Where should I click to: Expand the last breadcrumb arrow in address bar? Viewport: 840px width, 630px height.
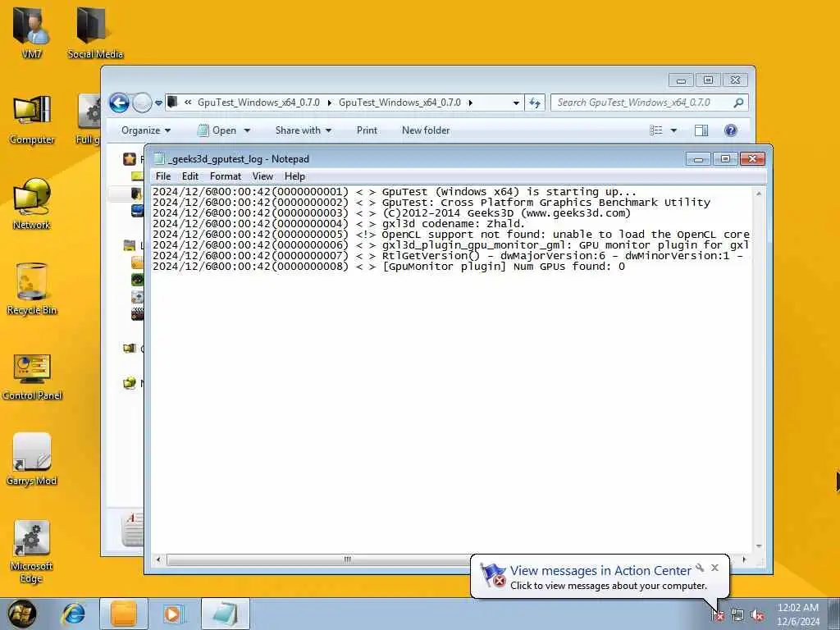point(470,103)
